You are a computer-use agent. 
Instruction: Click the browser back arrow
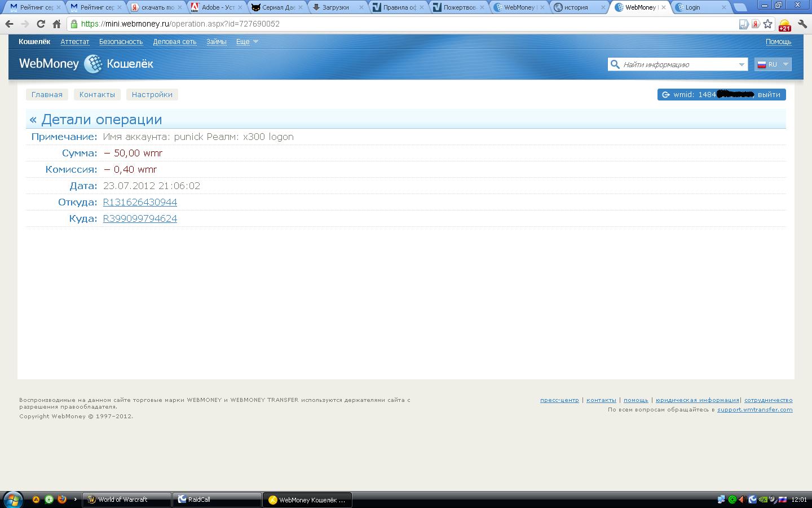point(9,24)
